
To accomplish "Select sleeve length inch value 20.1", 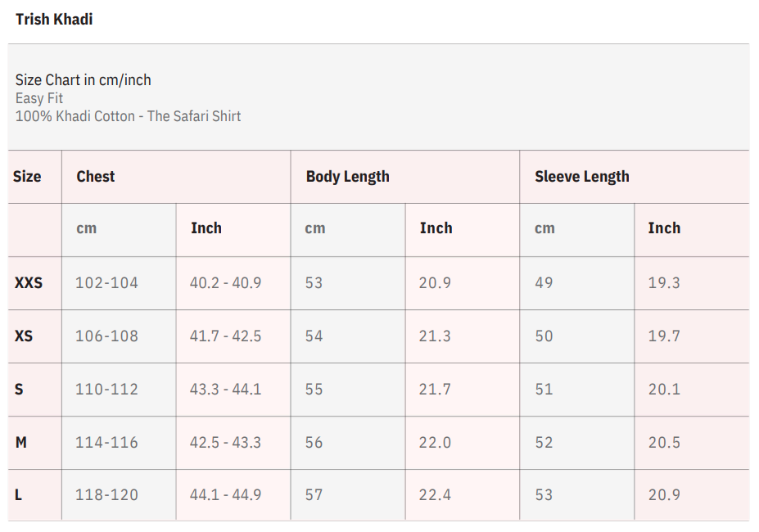I will coord(664,389).
